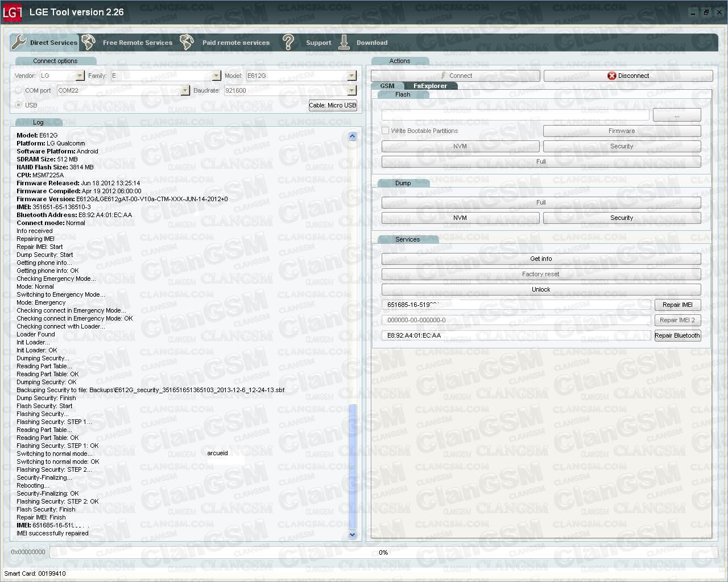Click log line "CPU: MSM7225A"
This screenshot has height=582, width=728.
pyautogui.click(x=40, y=175)
